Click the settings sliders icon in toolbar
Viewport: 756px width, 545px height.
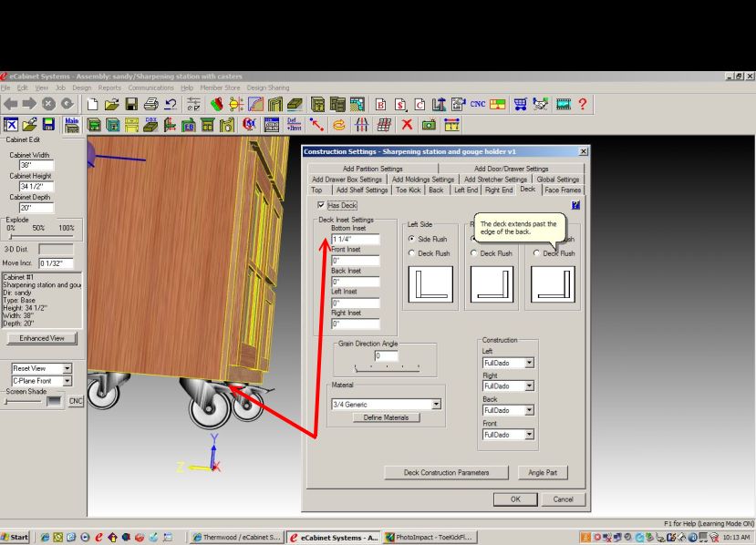193,104
